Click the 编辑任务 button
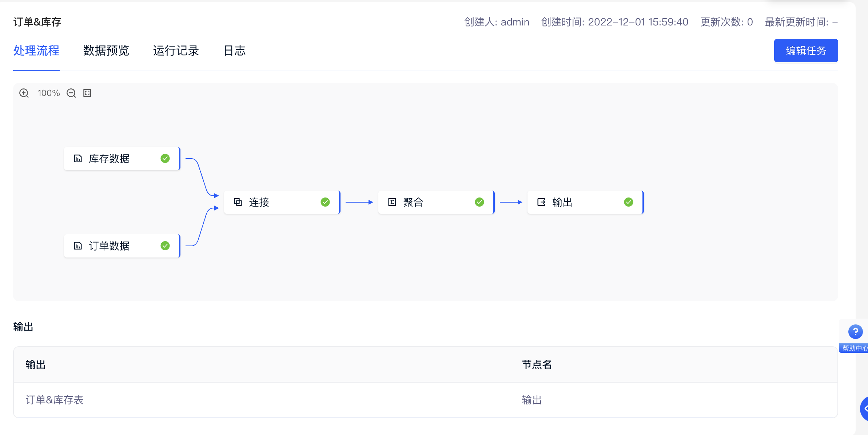The width and height of the screenshot is (868, 435). (806, 51)
